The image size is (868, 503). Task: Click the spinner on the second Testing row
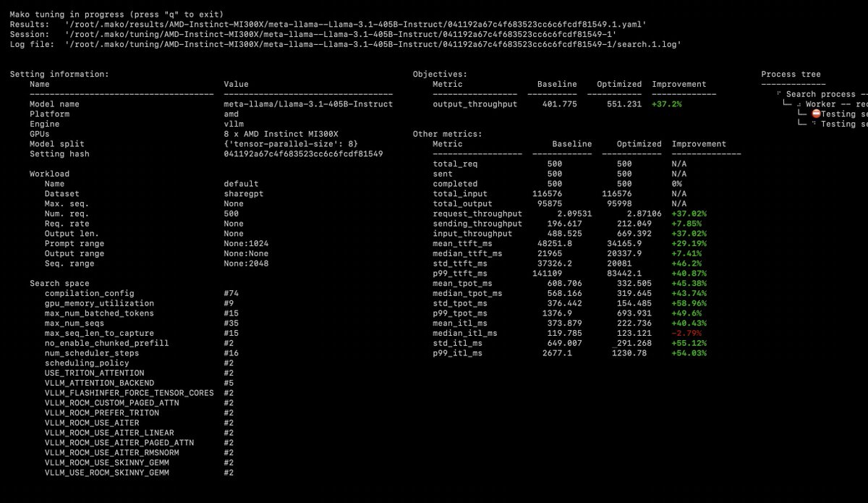814,123
